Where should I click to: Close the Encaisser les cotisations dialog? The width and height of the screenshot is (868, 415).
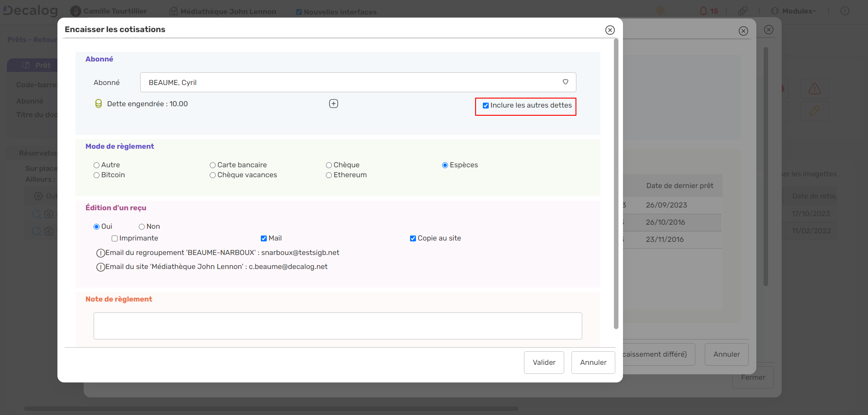pyautogui.click(x=610, y=30)
